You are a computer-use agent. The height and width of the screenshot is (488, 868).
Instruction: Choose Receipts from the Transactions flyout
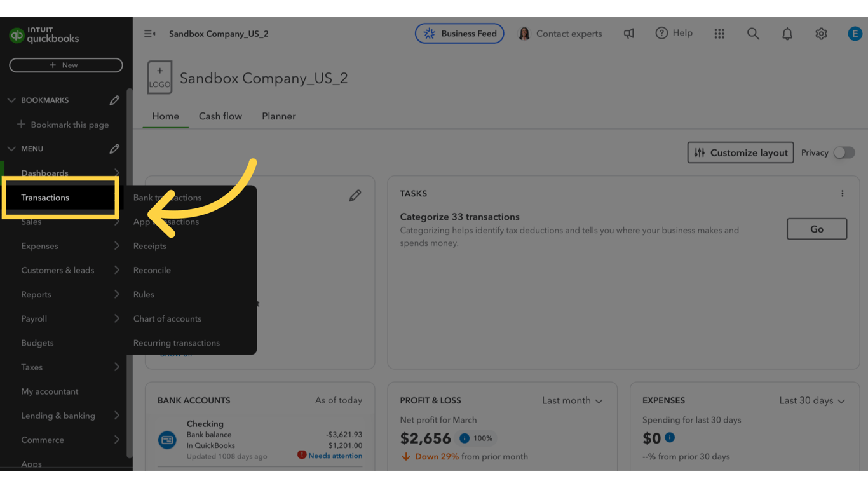point(150,246)
